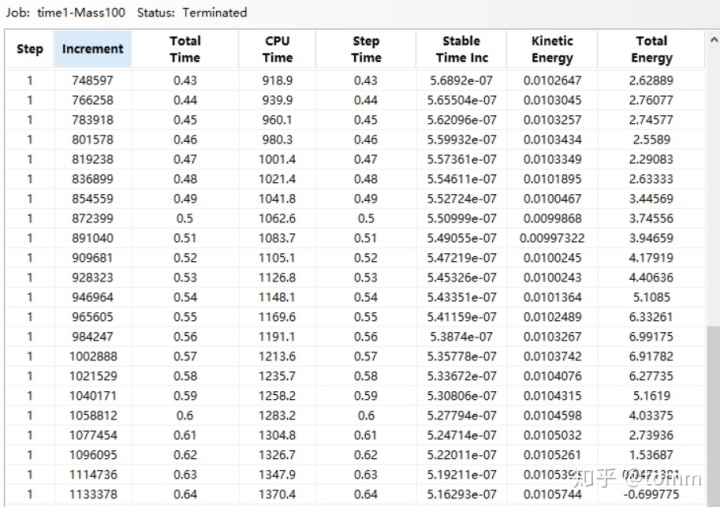Click the Increment column header
This screenshot has height=507, width=720.
pos(93,49)
